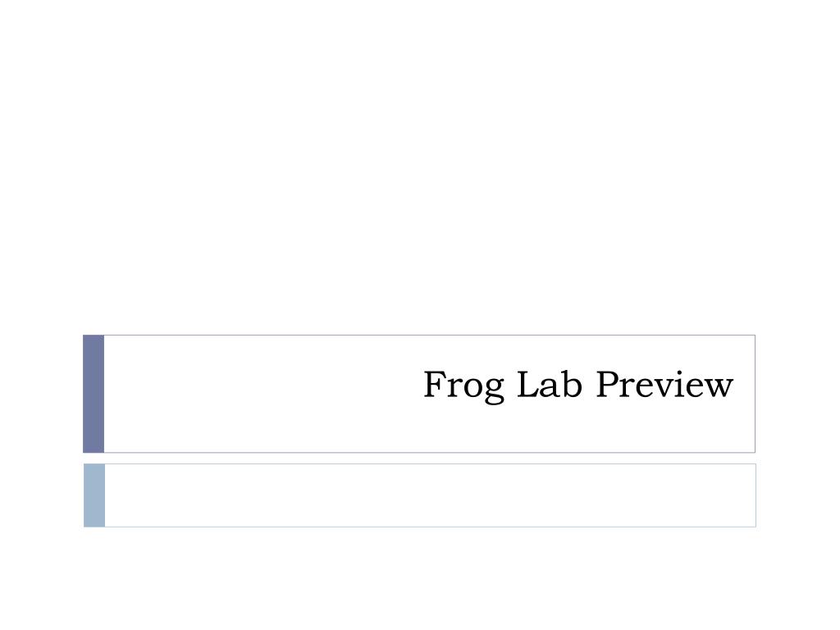
Task: Click the dark blue accent bar beside title
Action: [x=94, y=394]
